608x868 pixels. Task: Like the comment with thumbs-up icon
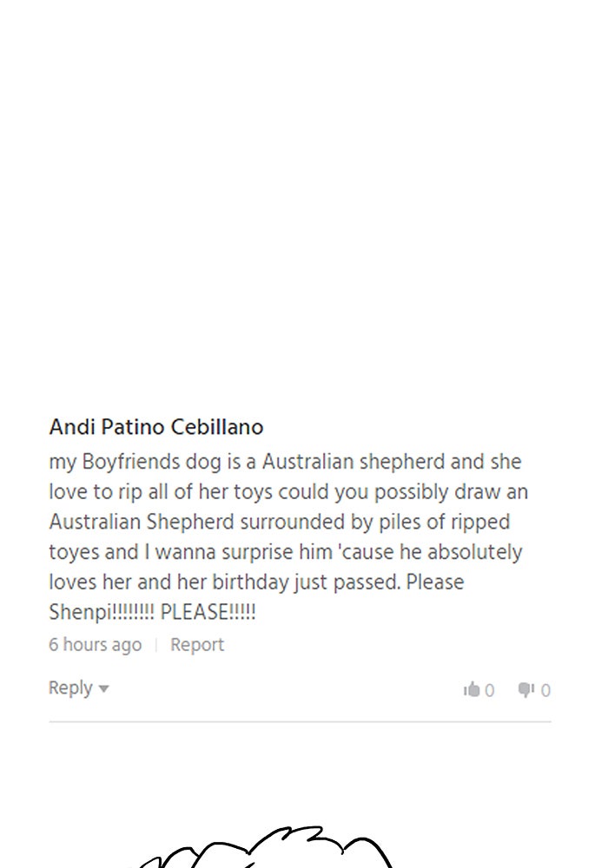473,690
